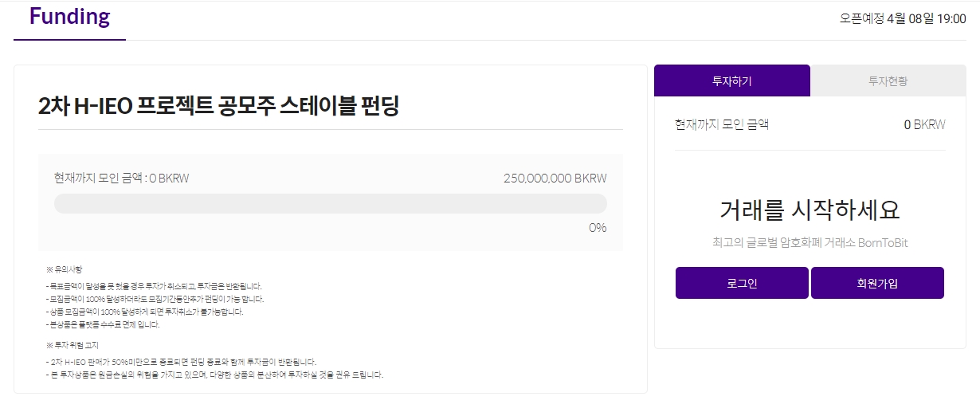980x412 pixels.
Task: Switch to the 투자하기 tab
Action: (731, 81)
